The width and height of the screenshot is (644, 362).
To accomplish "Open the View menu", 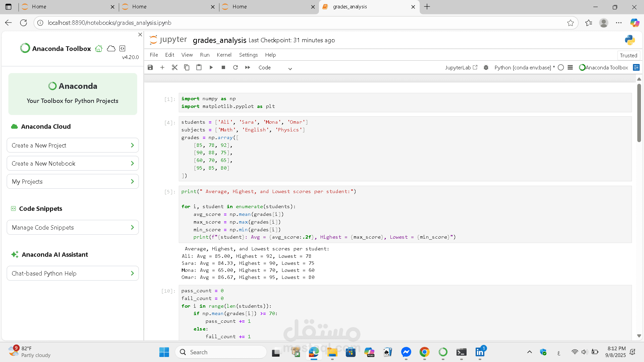I will pos(187,55).
